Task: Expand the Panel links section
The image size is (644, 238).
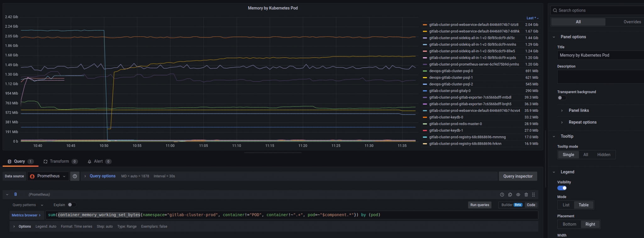Action: click(579, 111)
